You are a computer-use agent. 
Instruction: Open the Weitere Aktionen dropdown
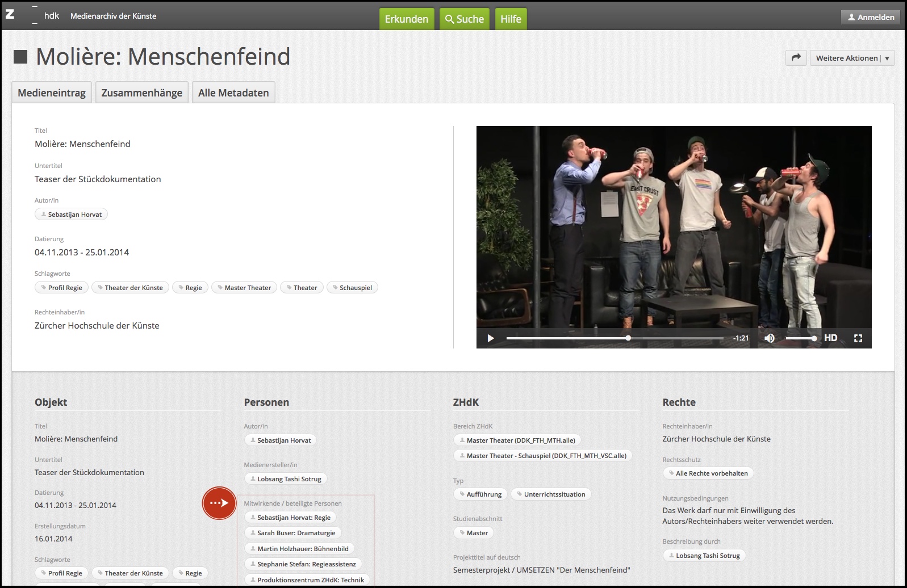click(852, 58)
